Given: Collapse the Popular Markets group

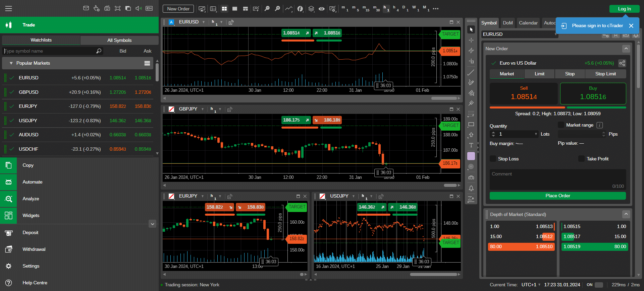Looking at the screenshot, I should [11, 63].
